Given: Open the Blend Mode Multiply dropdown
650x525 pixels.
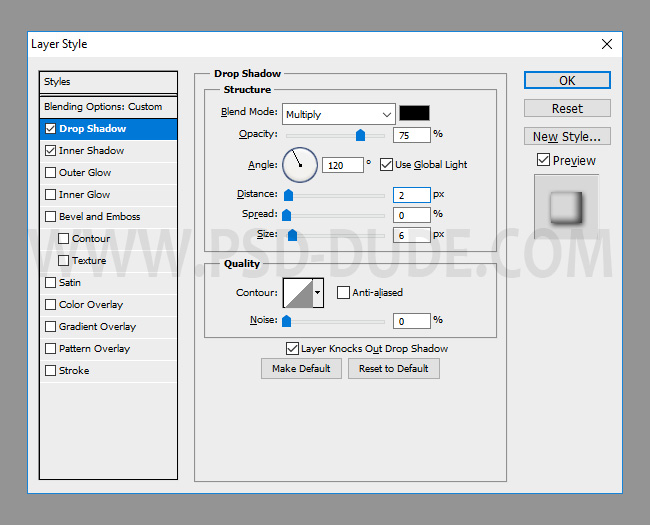Looking at the screenshot, I should [338, 114].
